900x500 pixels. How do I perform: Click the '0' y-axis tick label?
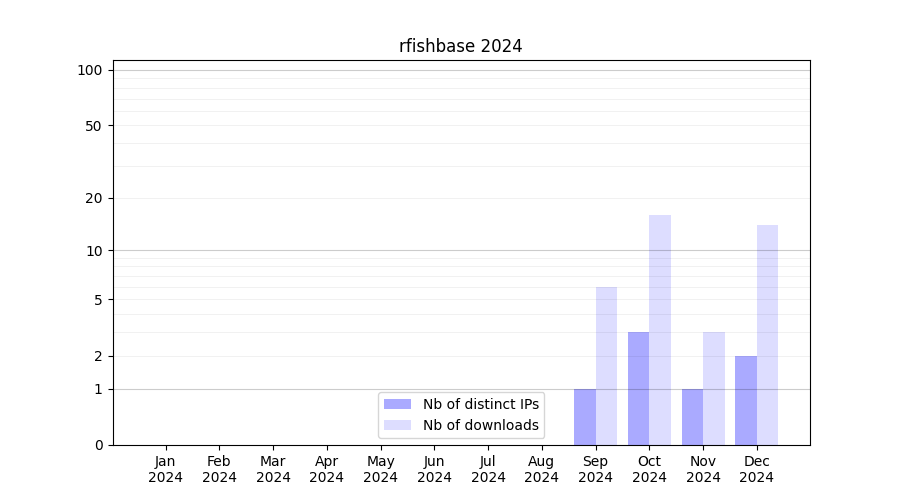coord(99,445)
